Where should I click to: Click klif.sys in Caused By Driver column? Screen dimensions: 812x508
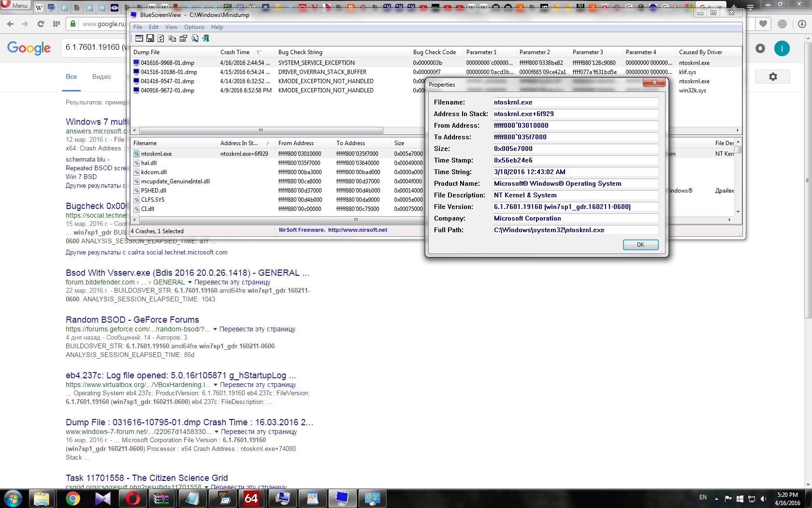[x=687, y=72]
